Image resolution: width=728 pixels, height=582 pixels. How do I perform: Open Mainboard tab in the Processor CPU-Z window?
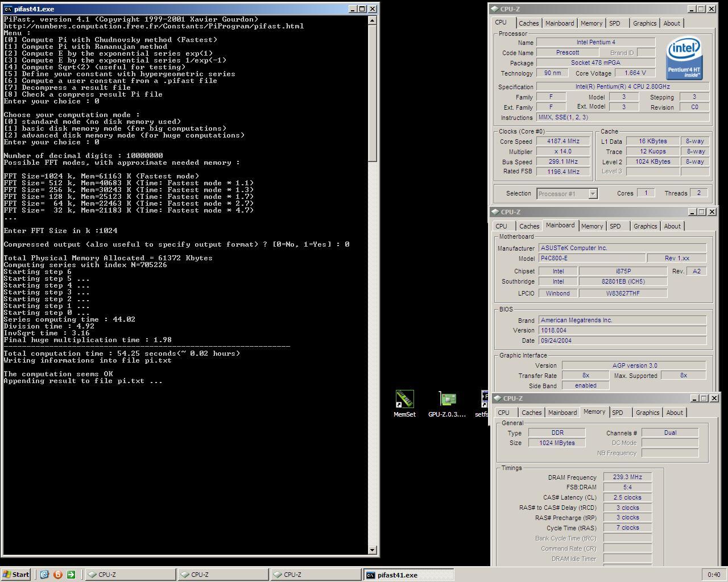point(560,23)
